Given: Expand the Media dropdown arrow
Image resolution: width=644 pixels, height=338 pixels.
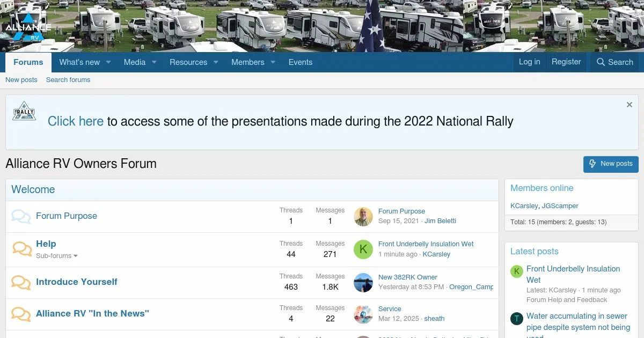Looking at the screenshot, I should (154, 62).
